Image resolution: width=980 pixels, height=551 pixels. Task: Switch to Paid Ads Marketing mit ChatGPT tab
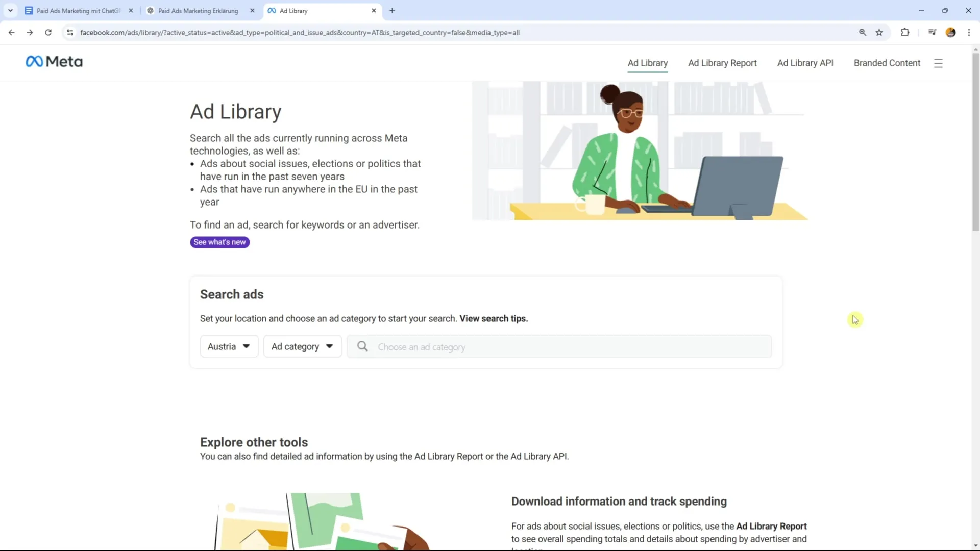[x=79, y=10]
